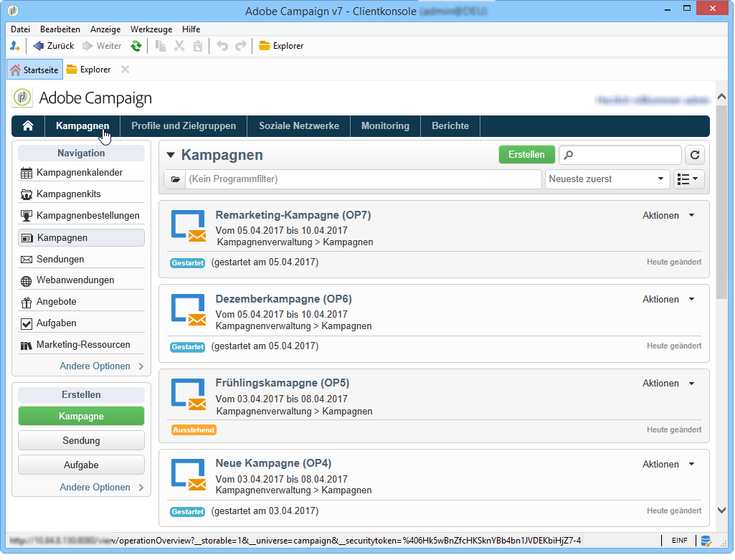This screenshot has width=735, height=560.
Task: Open Explorer from the toolbar
Action: (x=281, y=46)
